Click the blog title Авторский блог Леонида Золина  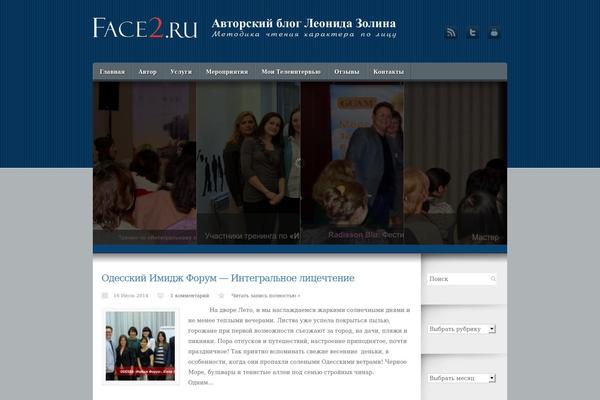click(304, 23)
